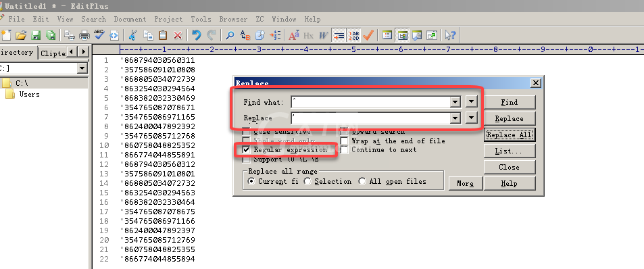
Task: Click the orange checkmark toolbar icon
Action: 368,35
